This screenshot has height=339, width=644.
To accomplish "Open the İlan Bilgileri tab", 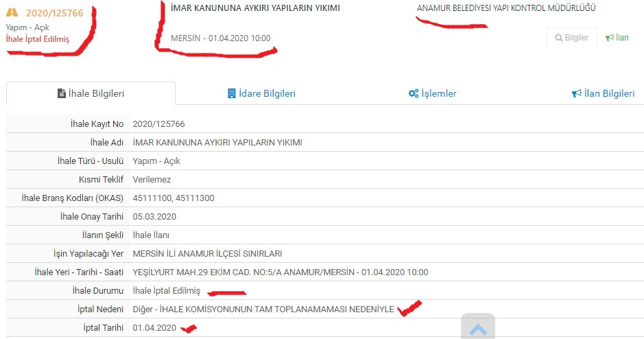I will [x=603, y=94].
